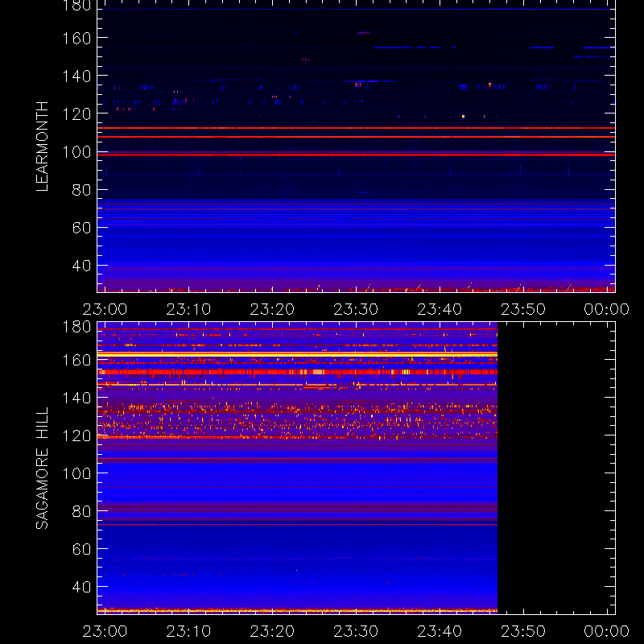Image resolution: width=644 pixels, height=644 pixels.
Task: Select the 120 label on the Learmonth axis
Action: pos(76,114)
